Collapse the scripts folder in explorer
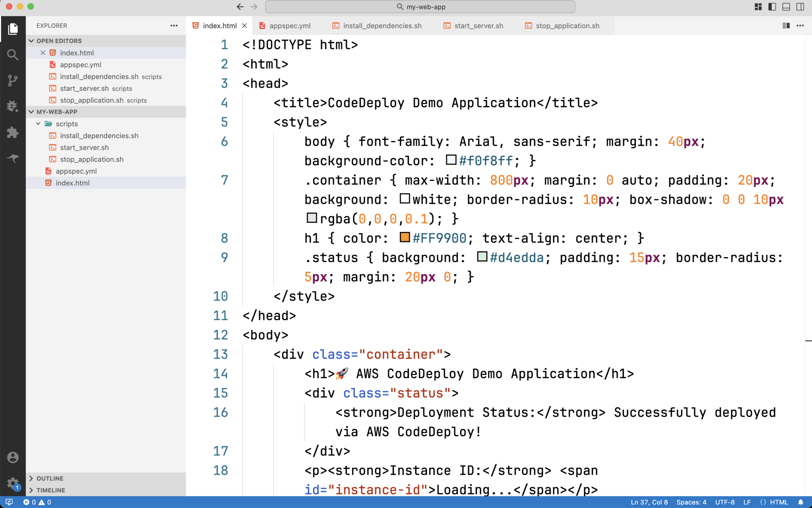812x508 pixels. point(38,124)
